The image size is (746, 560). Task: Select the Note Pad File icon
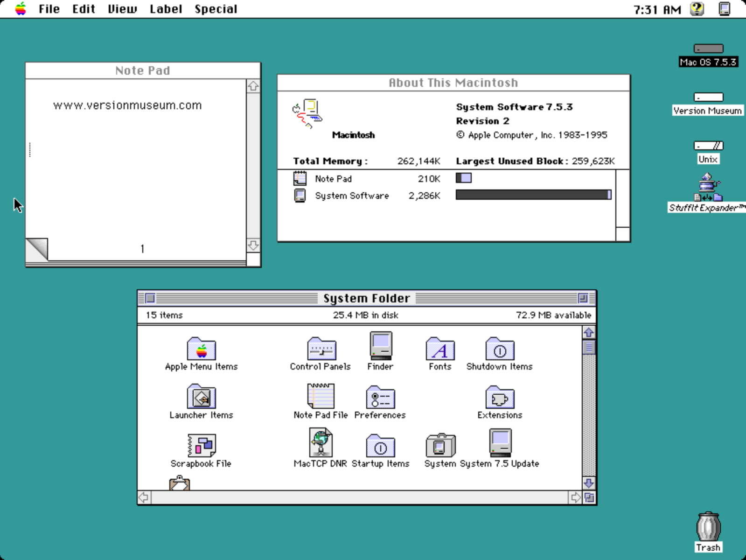pos(321,396)
